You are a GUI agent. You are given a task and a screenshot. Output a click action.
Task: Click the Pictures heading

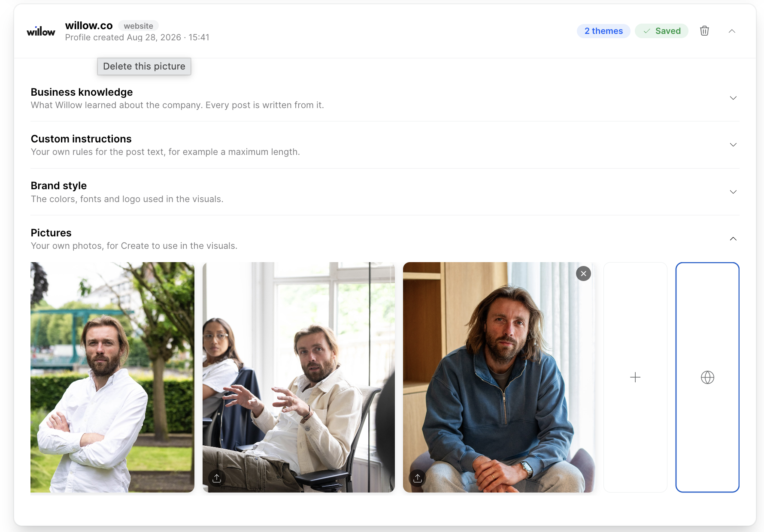[51, 233]
